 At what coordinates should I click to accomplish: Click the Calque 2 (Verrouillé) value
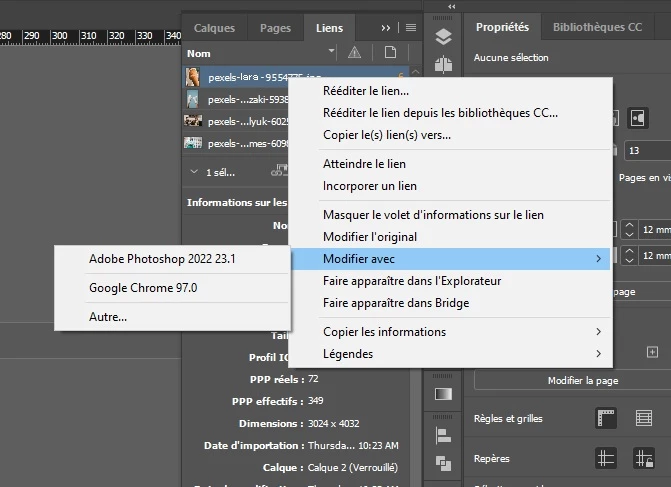[x=353, y=468]
